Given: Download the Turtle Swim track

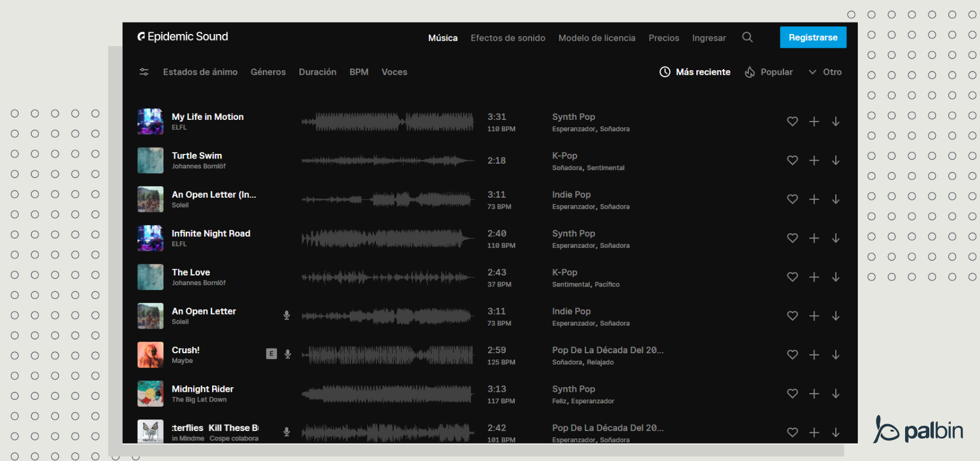Looking at the screenshot, I should (x=835, y=160).
